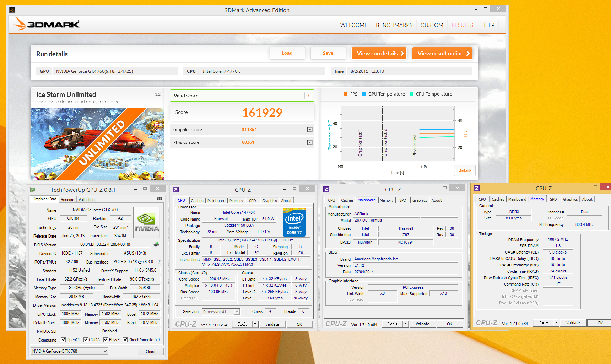This screenshot has width=611, height=364.
Task: Click Core Speed value 1000.48 MHz
Action: pyautogui.click(x=219, y=279)
